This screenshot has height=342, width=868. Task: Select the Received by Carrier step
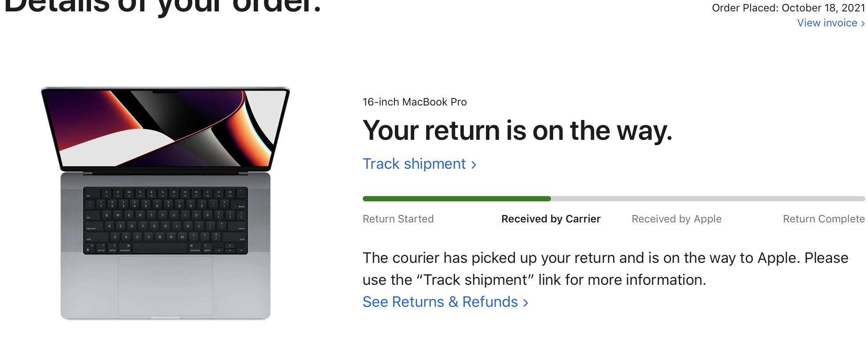(551, 219)
